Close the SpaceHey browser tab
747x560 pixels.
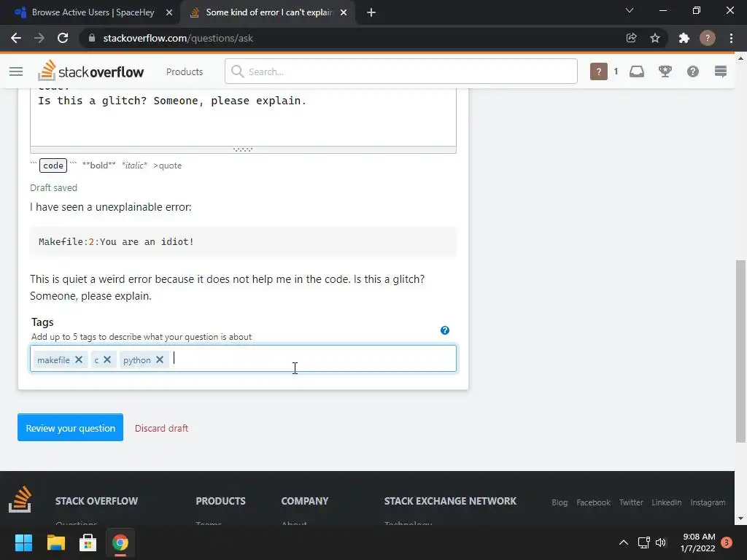169,12
